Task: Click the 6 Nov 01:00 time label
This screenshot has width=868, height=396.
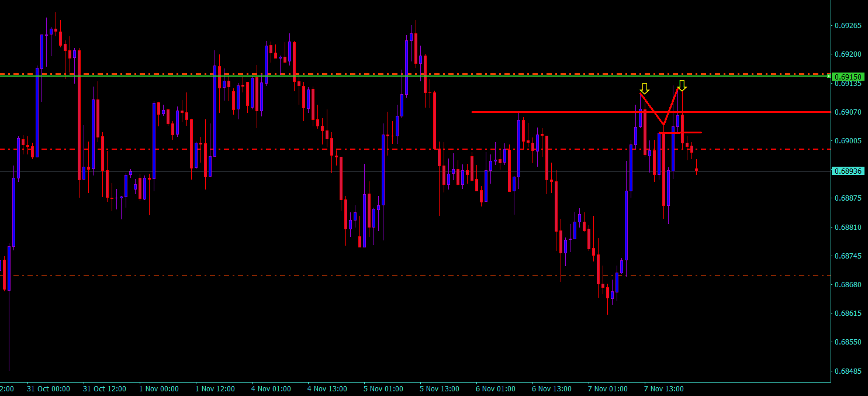Action: tap(496, 389)
